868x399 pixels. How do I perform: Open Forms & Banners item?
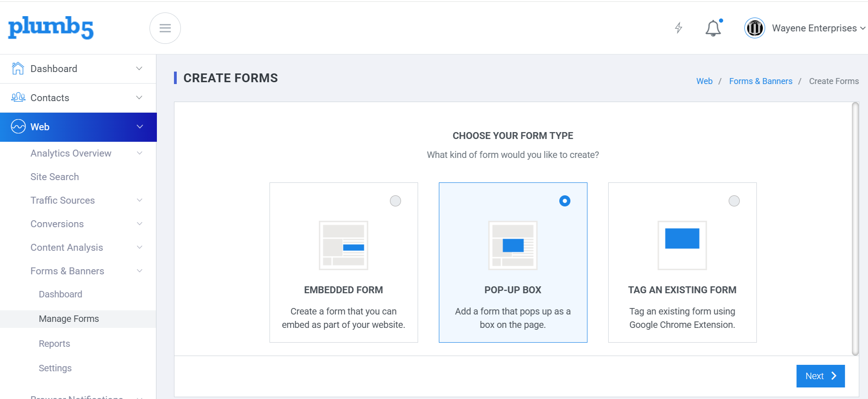point(67,271)
